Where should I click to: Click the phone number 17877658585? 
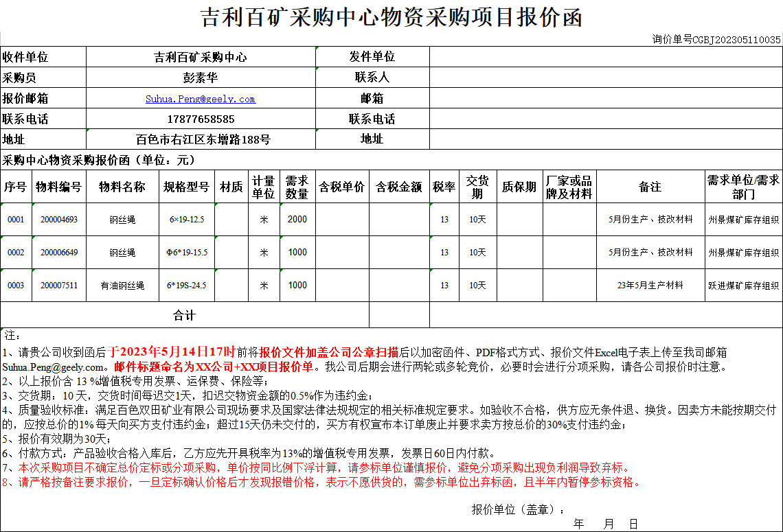[x=201, y=119]
